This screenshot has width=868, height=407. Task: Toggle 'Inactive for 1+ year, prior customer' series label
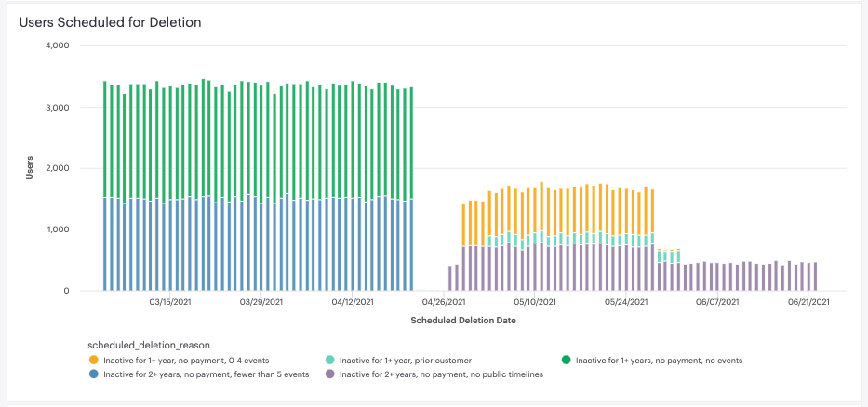click(405, 360)
